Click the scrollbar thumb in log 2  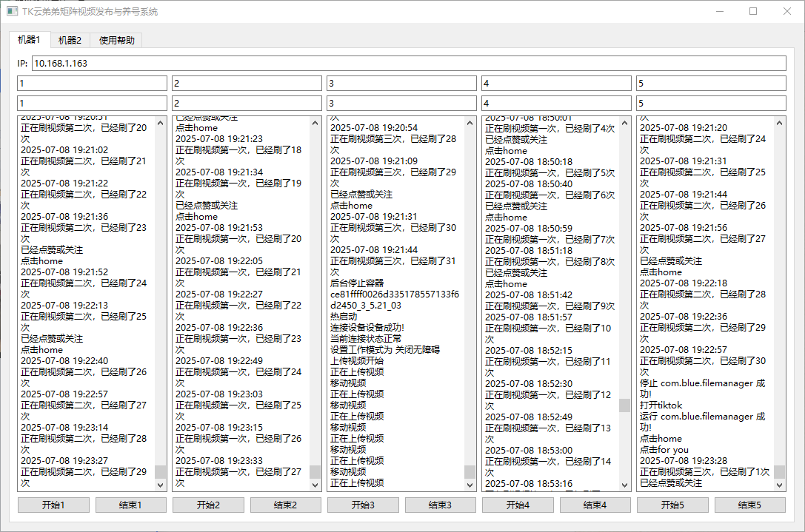click(x=315, y=471)
